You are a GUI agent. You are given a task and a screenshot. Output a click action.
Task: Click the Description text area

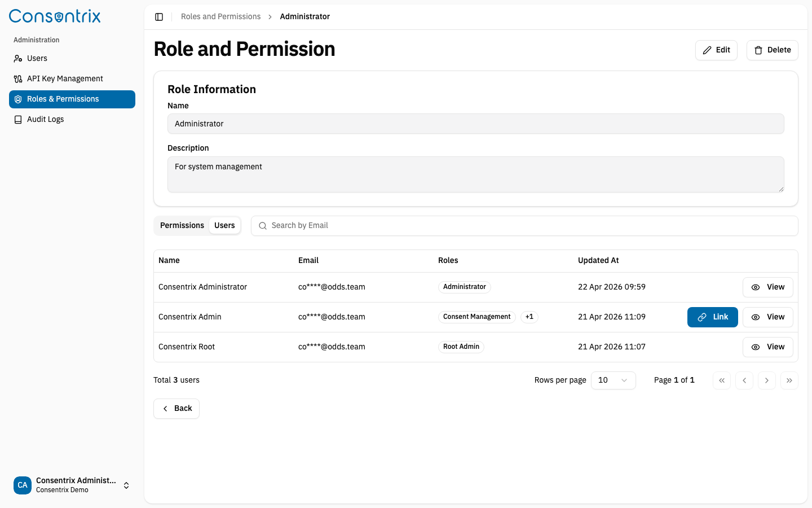tap(475, 174)
